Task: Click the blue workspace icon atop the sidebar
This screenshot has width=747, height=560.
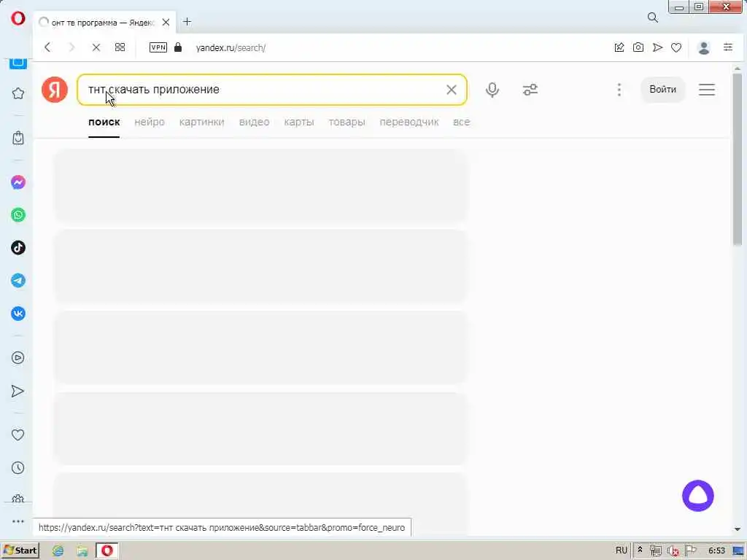Action: coord(18,64)
